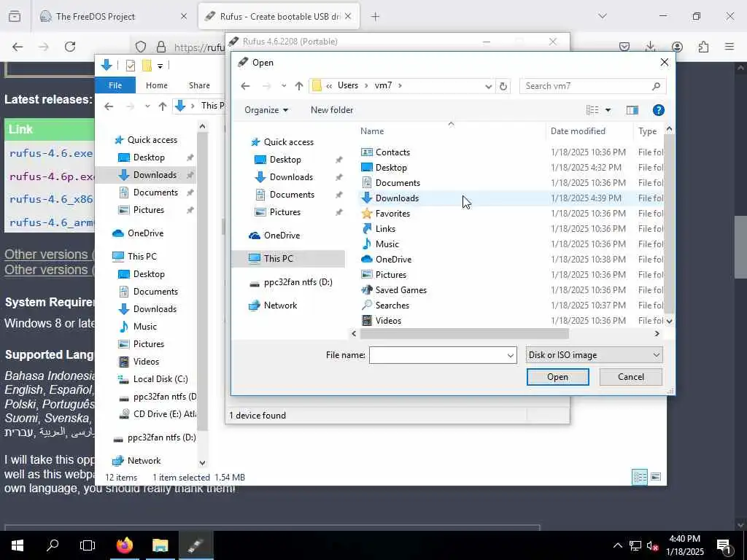Expand the File name history dropdown
747x560 pixels.
[x=510, y=356]
